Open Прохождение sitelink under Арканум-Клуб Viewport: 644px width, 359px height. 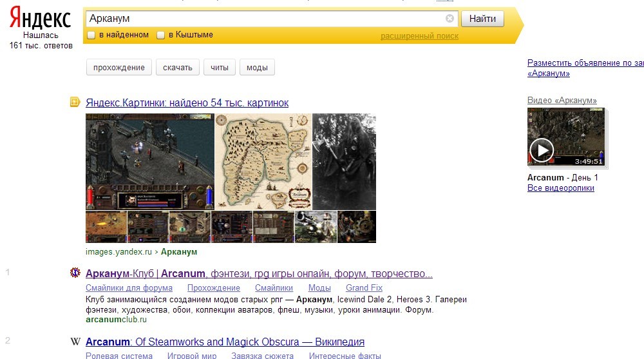[214, 288]
